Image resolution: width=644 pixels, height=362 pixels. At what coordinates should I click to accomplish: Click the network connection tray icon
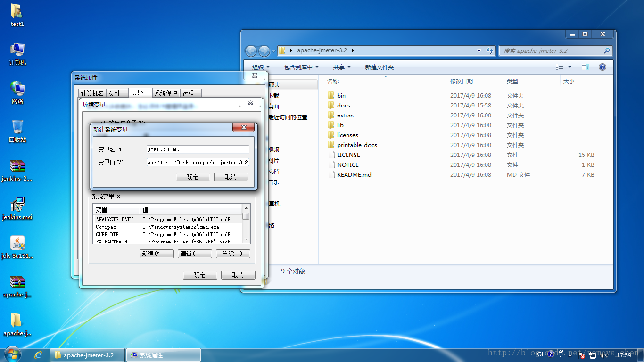(x=593, y=355)
